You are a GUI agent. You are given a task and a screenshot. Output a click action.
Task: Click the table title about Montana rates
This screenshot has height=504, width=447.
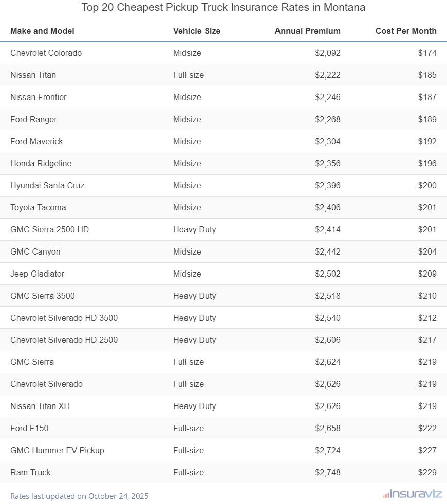pyautogui.click(x=223, y=8)
